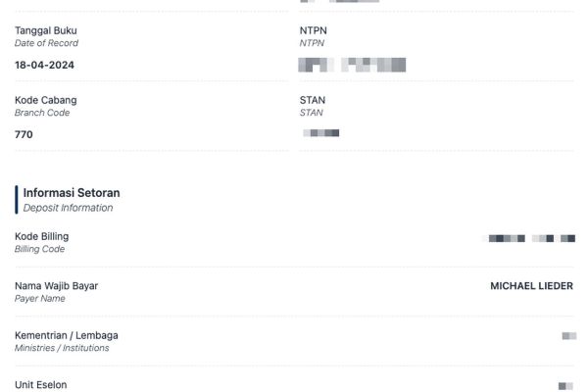Select the blurred STAN value
The height and width of the screenshot is (392, 588).
click(320, 132)
